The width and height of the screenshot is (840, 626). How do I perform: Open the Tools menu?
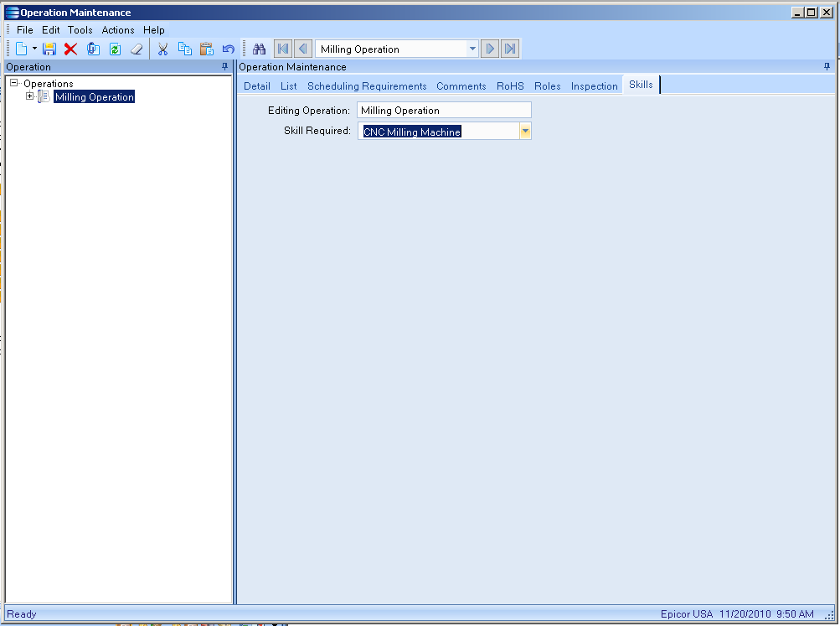pyautogui.click(x=80, y=30)
